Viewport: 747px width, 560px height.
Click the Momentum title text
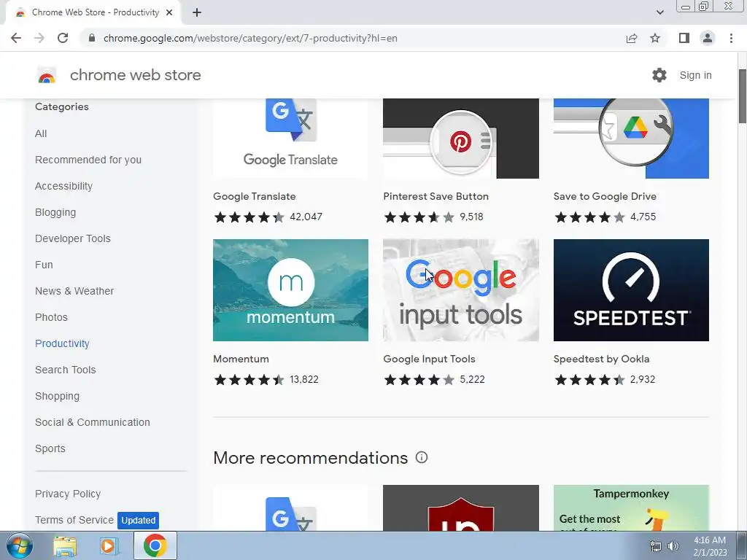[241, 359]
